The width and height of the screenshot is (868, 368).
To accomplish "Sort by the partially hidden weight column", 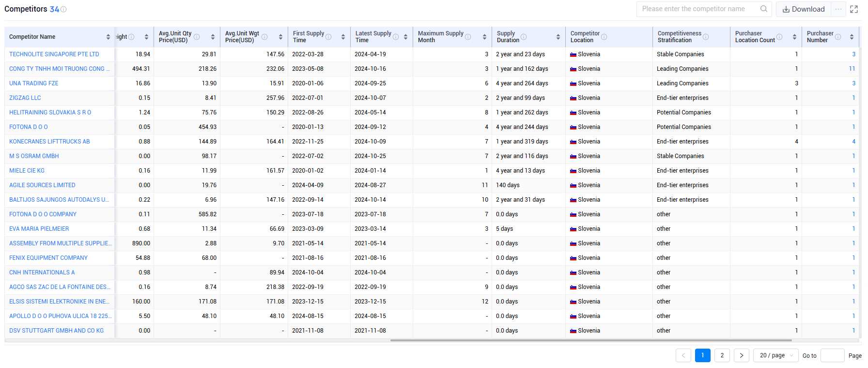I will 146,37.
